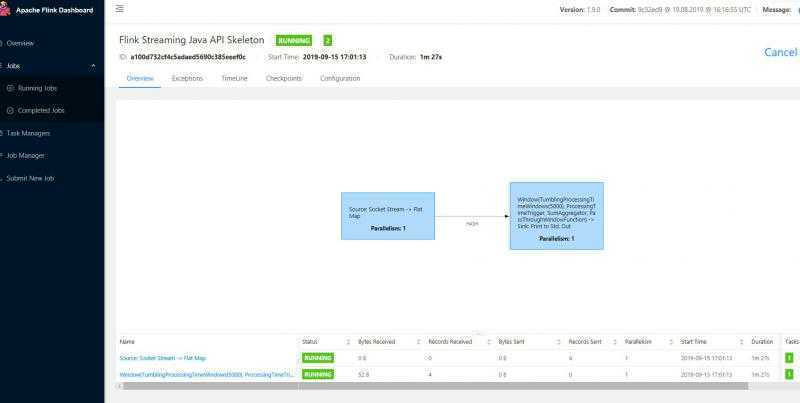
Task: Open the Configuration tab
Action: [x=340, y=78]
